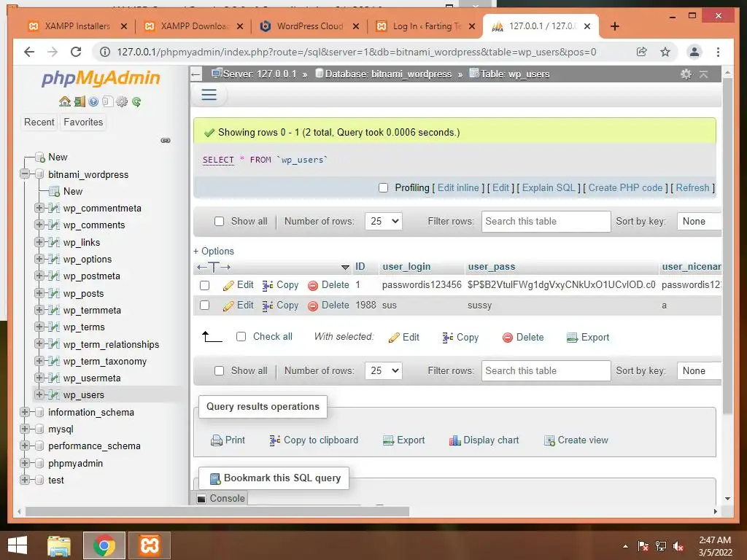Expand the information_schema database node
Image resolution: width=747 pixels, height=560 pixels.
tap(25, 412)
